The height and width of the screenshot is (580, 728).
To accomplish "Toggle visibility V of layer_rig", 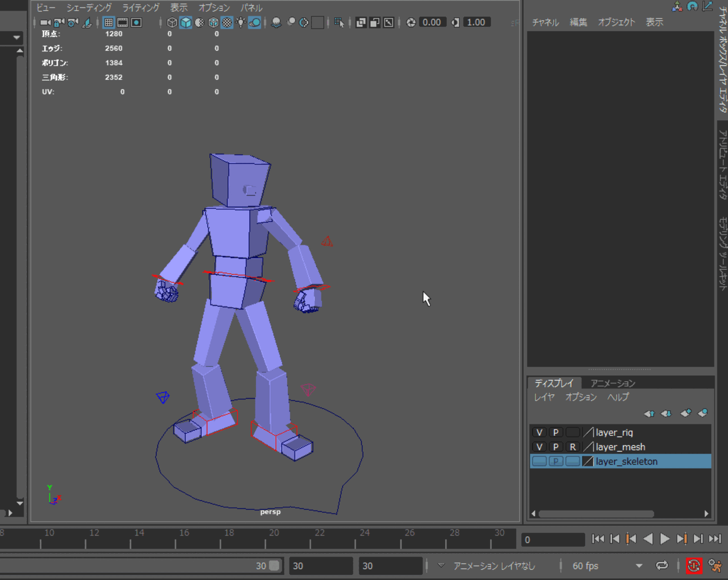I will [x=539, y=432].
